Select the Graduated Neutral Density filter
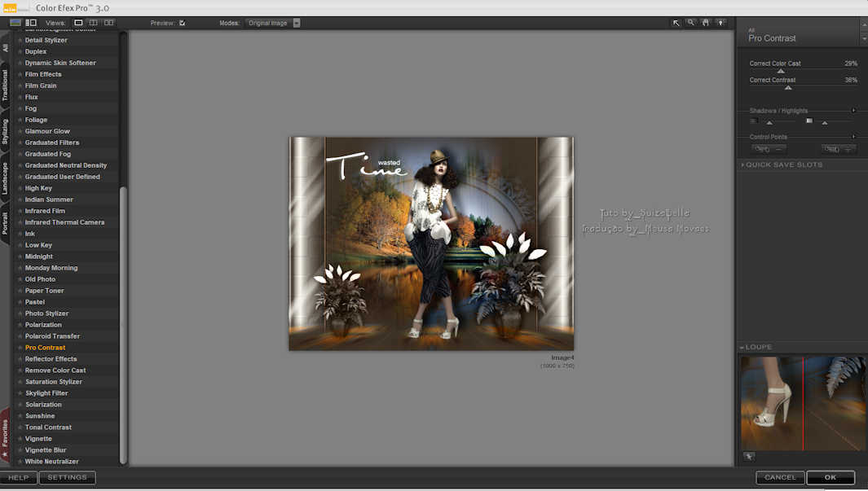This screenshot has height=491, width=868. click(66, 165)
